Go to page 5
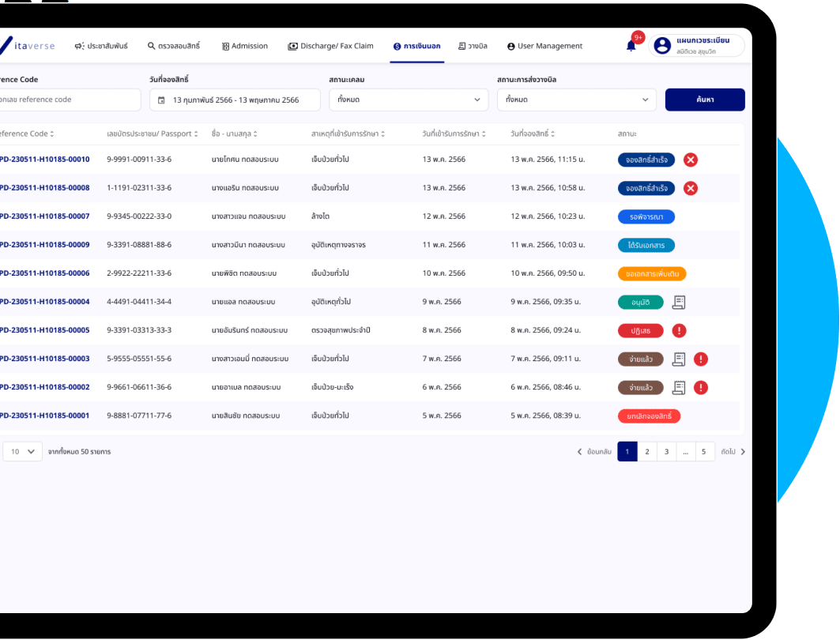This screenshot has width=840, height=640. (x=704, y=451)
